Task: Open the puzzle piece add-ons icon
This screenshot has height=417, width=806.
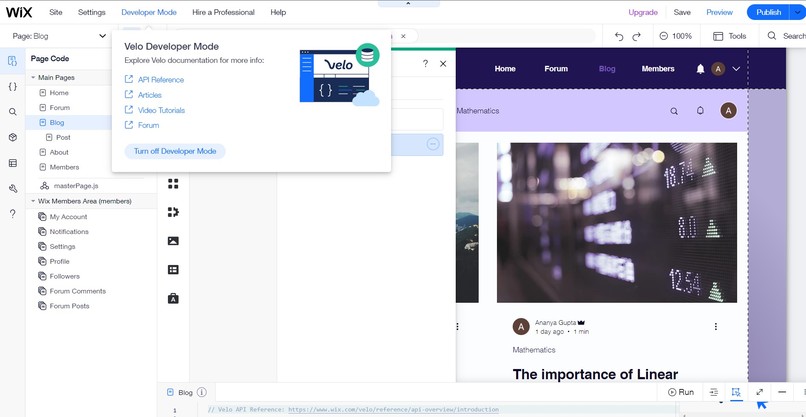Action: [x=173, y=212]
